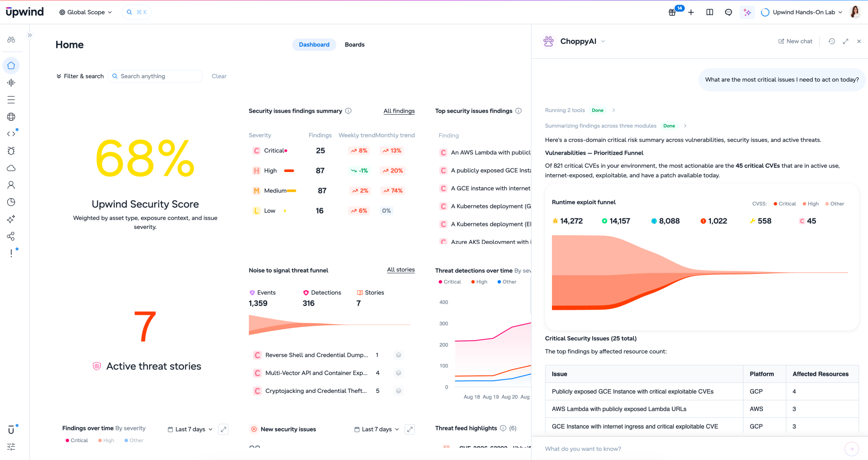Click the Upwind U icon at sidebar bottom

click(11, 430)
